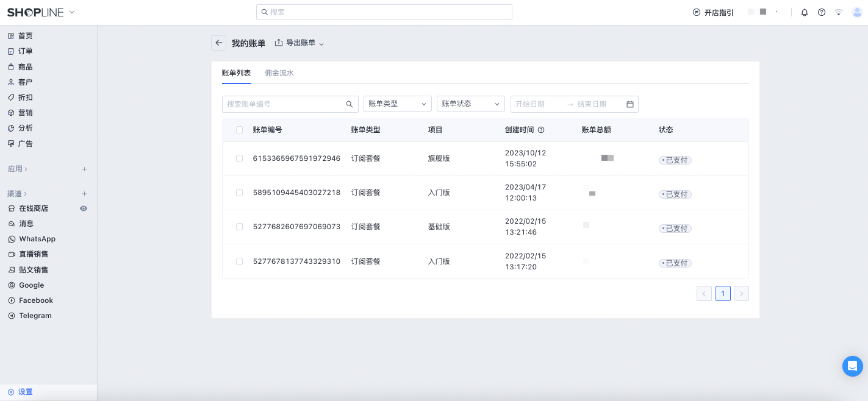Click the wifi status icon in header
Screen dimensions: 868x401
point(839,12)
